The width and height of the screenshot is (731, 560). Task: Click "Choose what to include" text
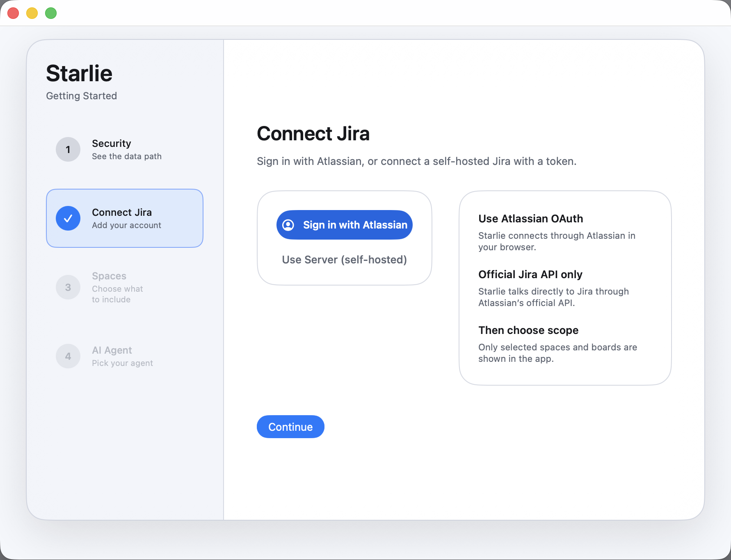click(117, 294)
